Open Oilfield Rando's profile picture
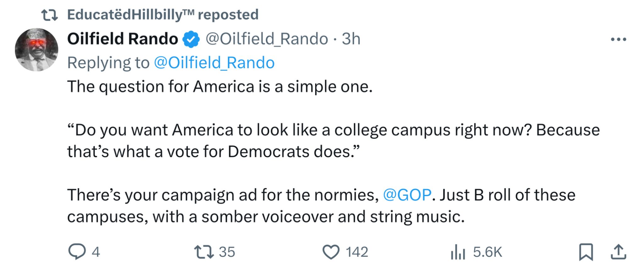644x275 pixels. 36,50
